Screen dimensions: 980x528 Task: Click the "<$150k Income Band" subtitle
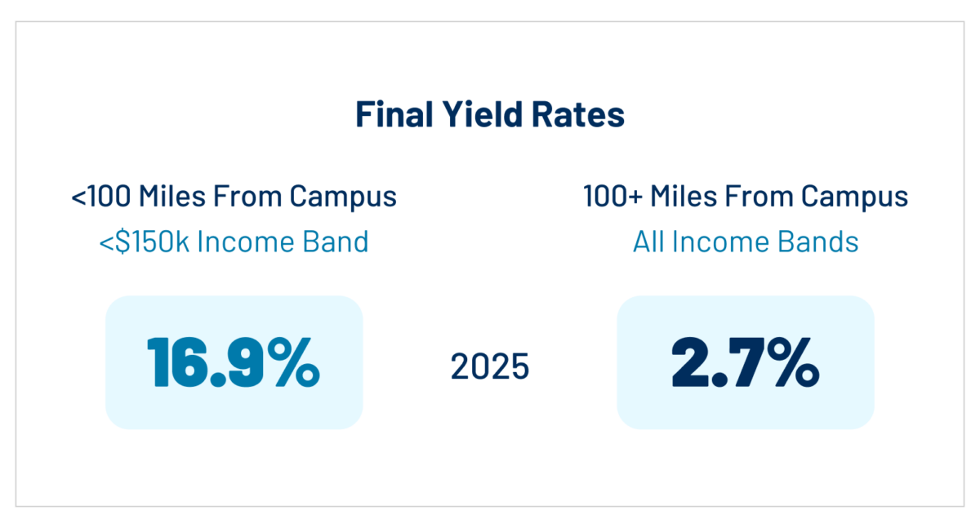click(x=234, y=242)
